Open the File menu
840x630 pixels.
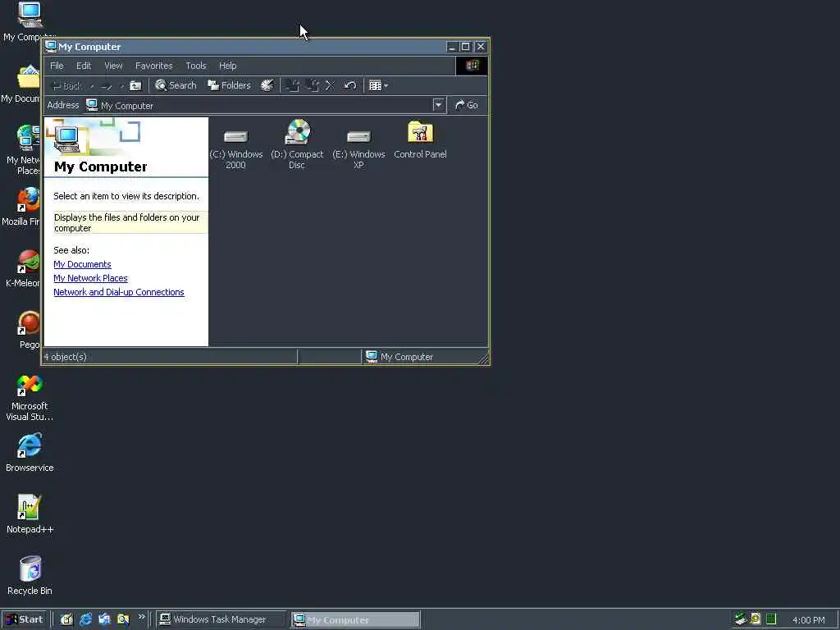(x=57, y=66)
